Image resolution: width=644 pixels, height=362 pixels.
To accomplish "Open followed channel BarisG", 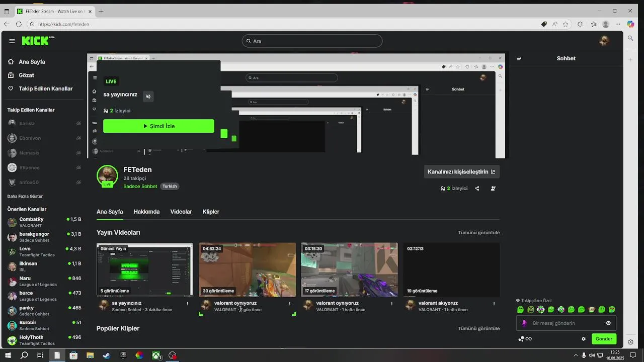I will coord(44,123).
